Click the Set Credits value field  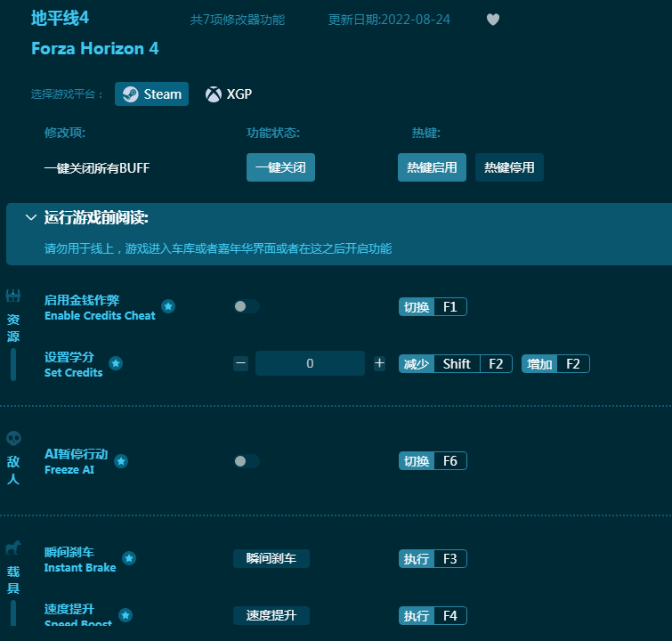(x=310, y=363)
